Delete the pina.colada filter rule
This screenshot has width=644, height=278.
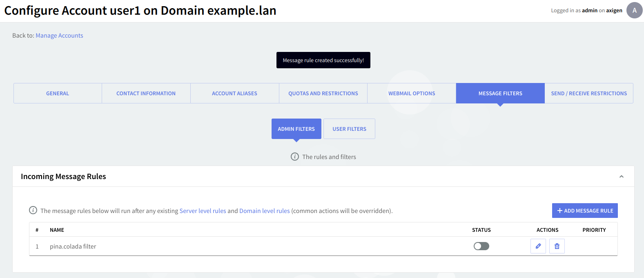tap(557, 246)
